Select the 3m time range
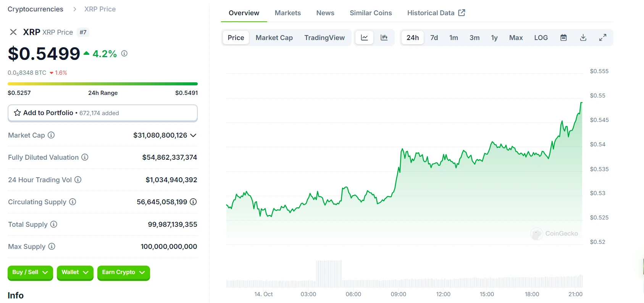The image size is (644, 303). click(475, 38)
